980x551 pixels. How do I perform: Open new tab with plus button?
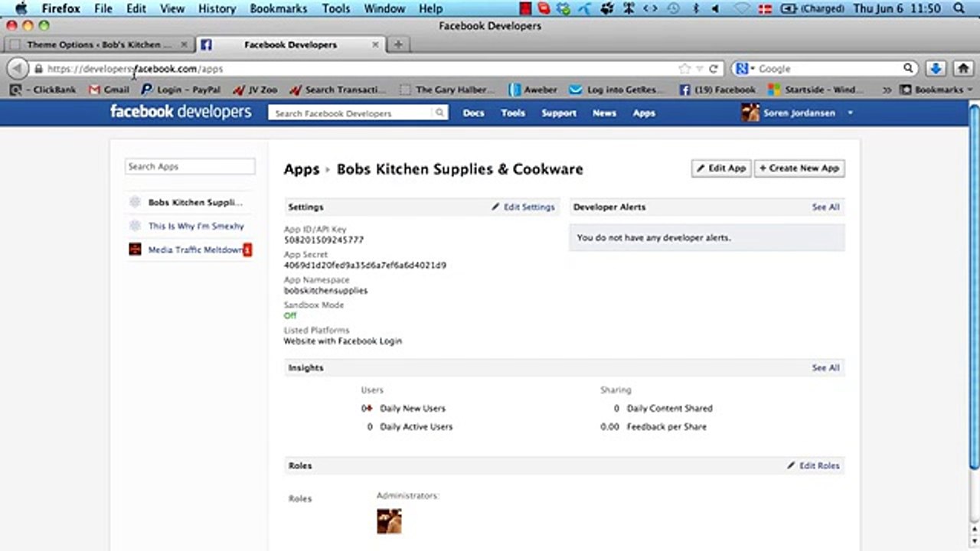(x=398, y=44)
